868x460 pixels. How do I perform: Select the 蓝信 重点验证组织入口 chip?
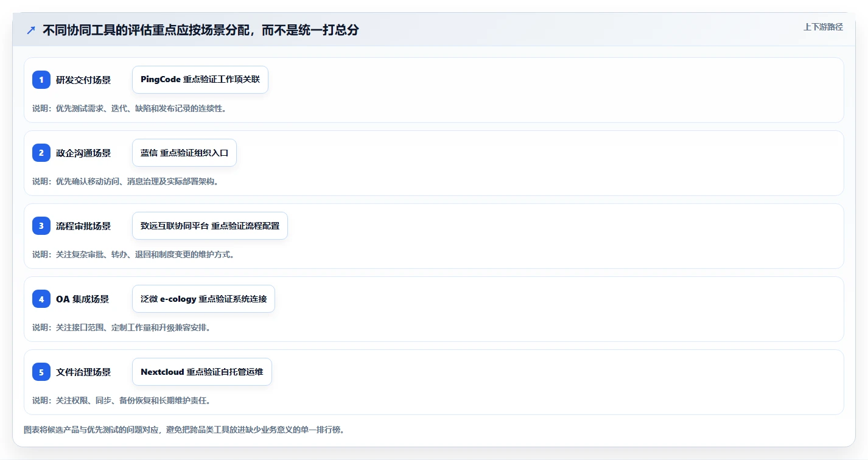pyautogui.click(x=184, y=153)
